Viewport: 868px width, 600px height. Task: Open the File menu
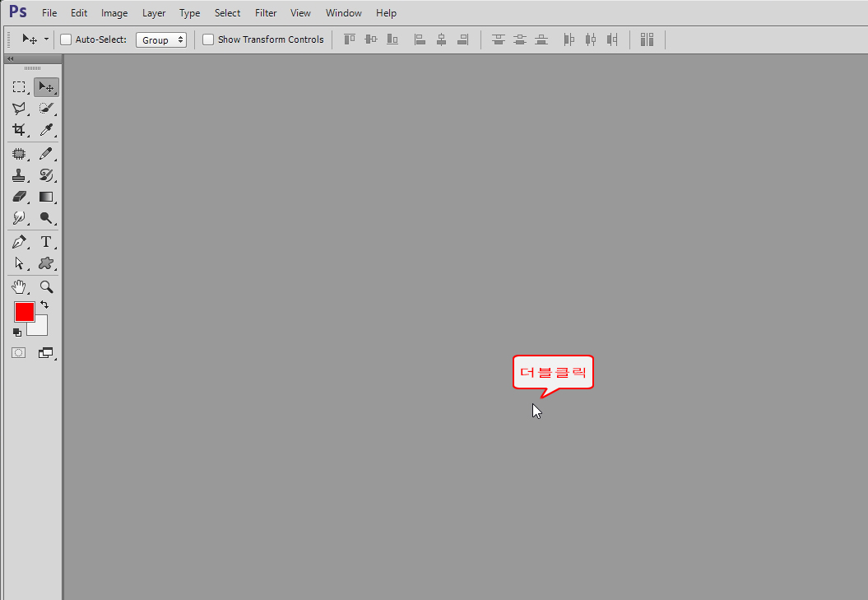pyautogui.click(x=49, y=12)
